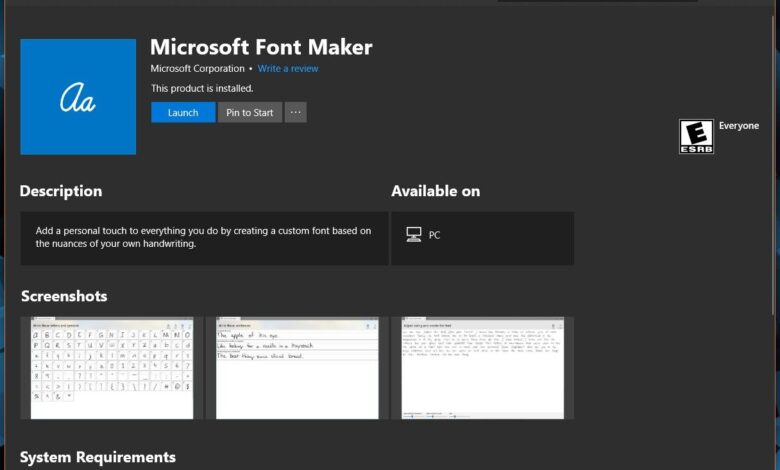Click the Everyone rating label

[x=739, y=126]
